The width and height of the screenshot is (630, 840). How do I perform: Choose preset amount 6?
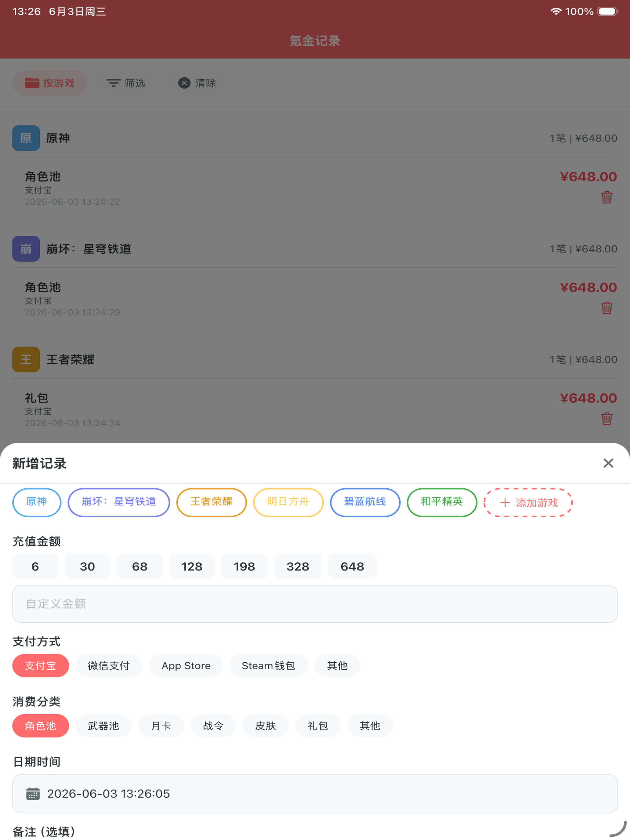[x=35, y=566]
